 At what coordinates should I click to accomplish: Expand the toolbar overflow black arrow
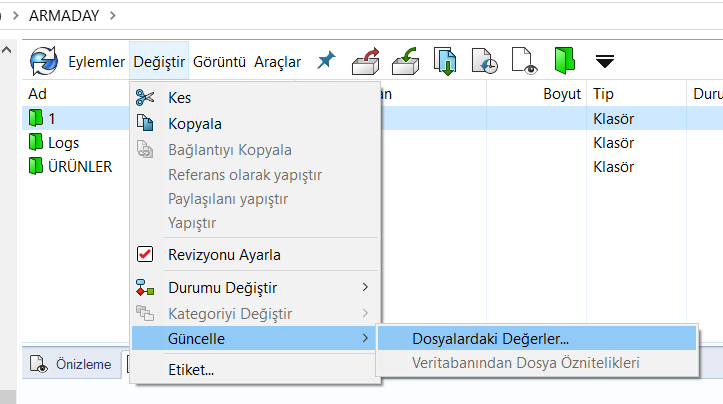(604, 62)
